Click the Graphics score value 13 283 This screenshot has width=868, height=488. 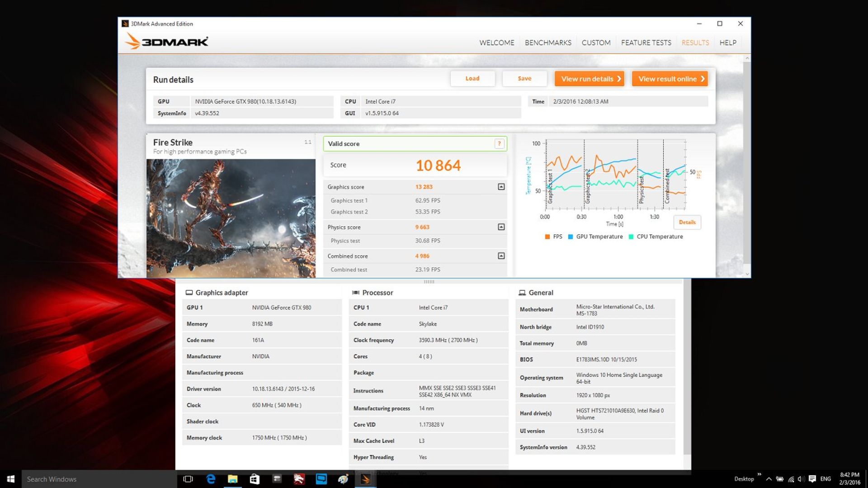(x=424, y=187)
